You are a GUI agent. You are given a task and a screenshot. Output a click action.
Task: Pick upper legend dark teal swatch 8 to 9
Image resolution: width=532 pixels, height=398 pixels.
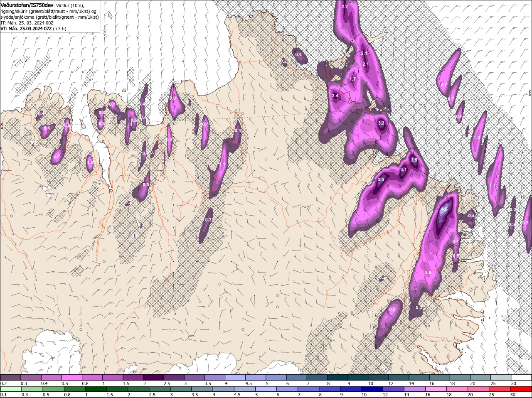coord(338,377)
